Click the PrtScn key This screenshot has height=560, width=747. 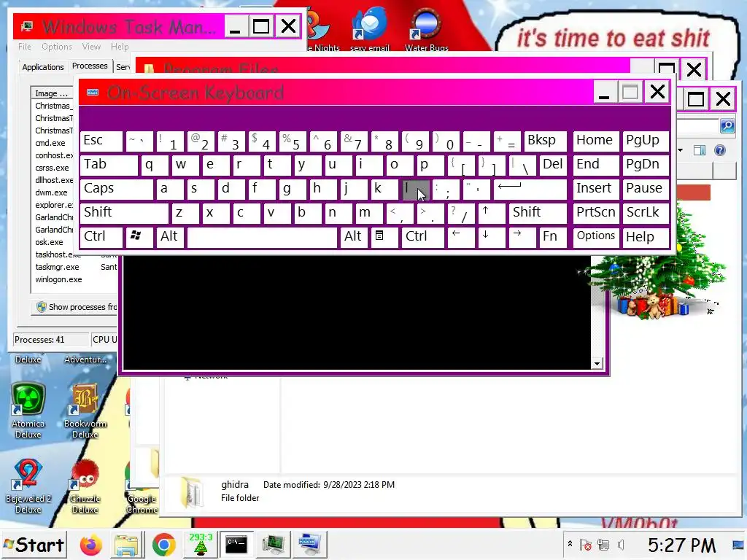[x=595, y=213]
